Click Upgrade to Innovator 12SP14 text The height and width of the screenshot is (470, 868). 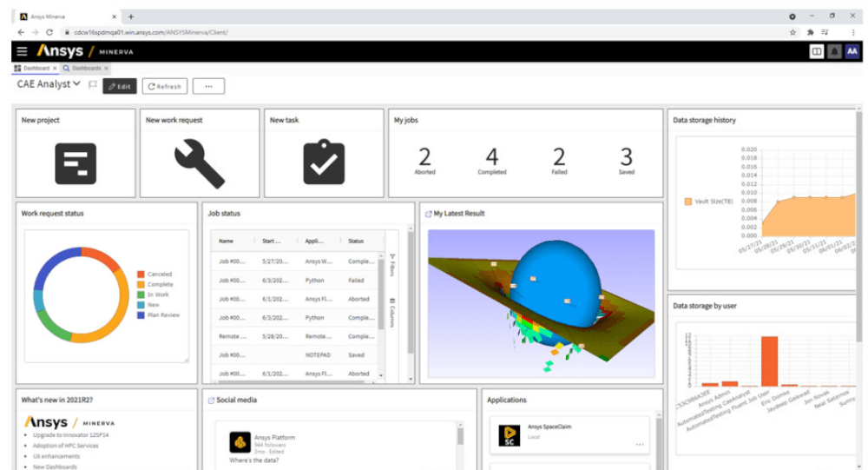pos(70,435)
